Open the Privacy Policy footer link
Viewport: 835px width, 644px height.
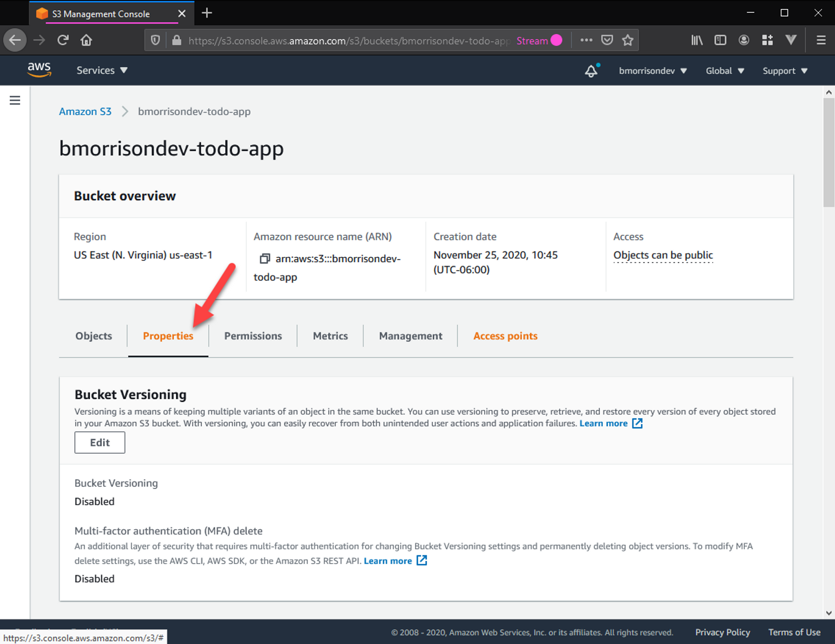pos(722,632)
